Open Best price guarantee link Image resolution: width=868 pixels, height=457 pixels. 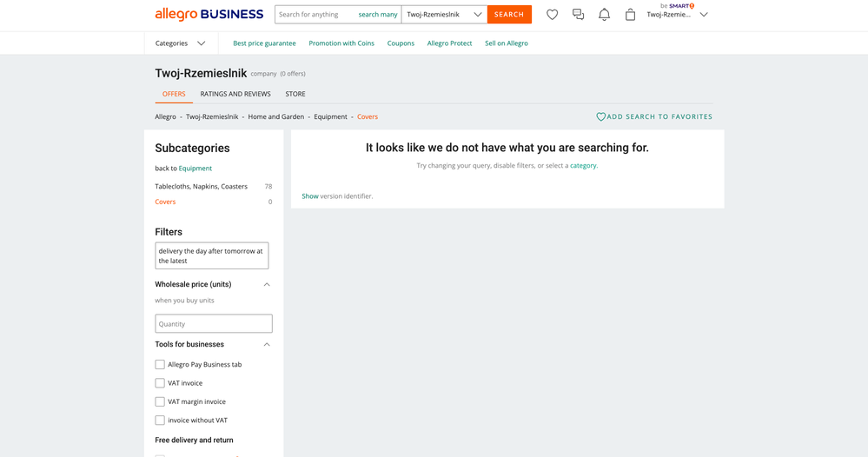pyautogui.click(x=264, y=43)
